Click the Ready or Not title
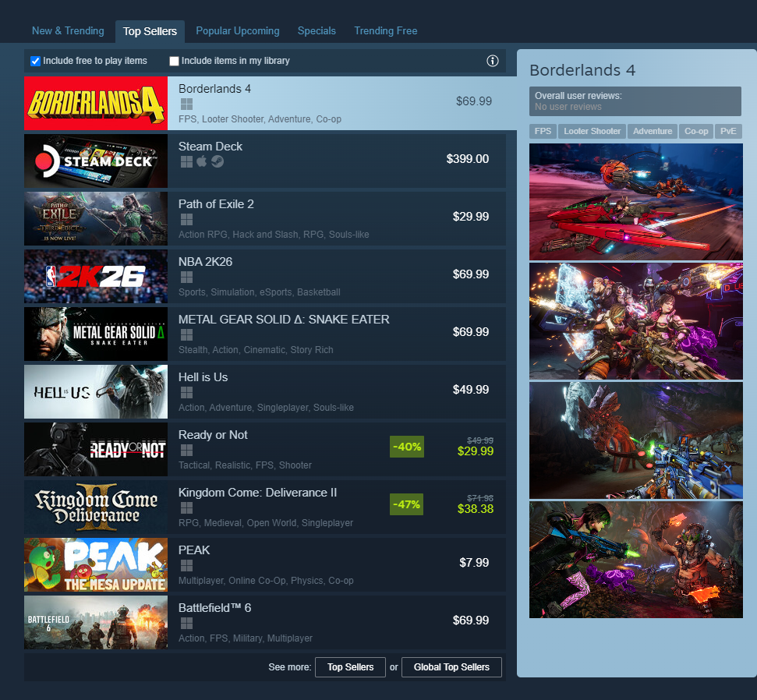 pyautogui.click(x=213, y=435)
